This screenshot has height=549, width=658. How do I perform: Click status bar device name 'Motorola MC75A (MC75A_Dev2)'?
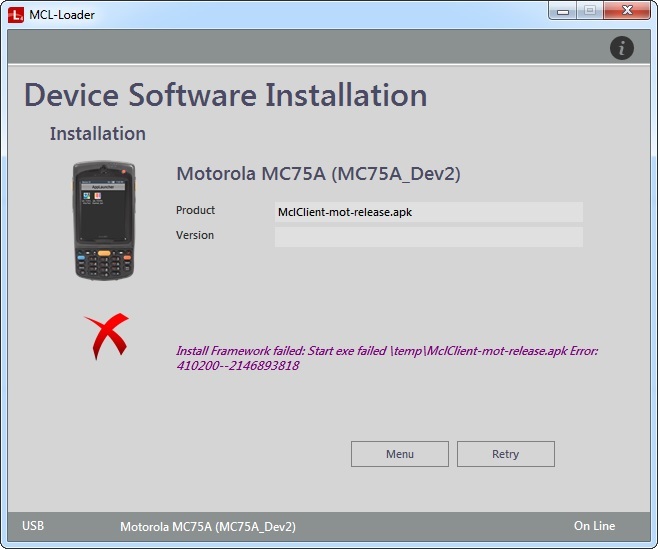(x=208, y=526)
